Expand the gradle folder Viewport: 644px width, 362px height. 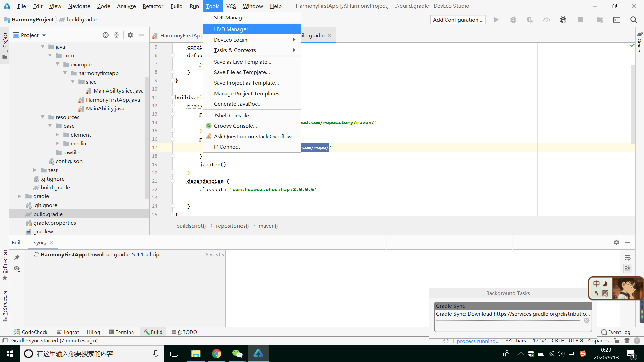tap(20, 196)
